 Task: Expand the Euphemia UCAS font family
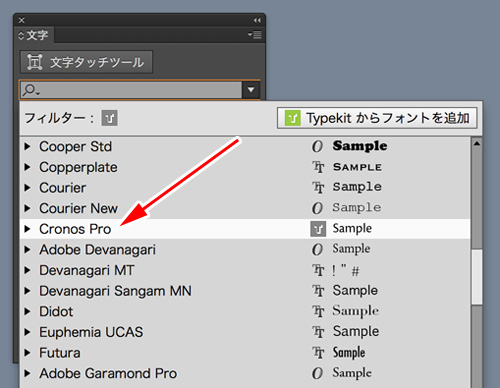(28, 332)
